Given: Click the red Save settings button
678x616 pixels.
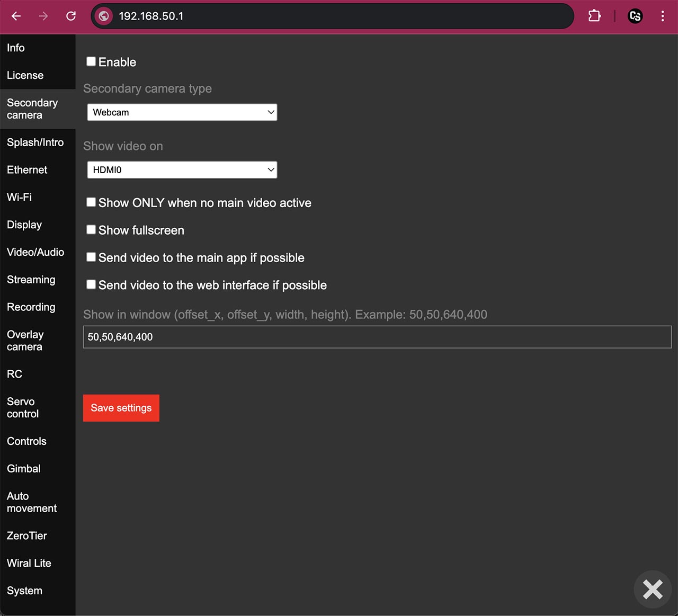Looking at the screenshot, I should click(x=121, y=408).
